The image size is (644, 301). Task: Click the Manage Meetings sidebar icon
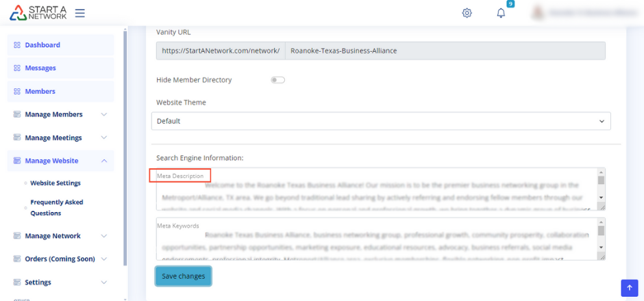tap(17, 138)
